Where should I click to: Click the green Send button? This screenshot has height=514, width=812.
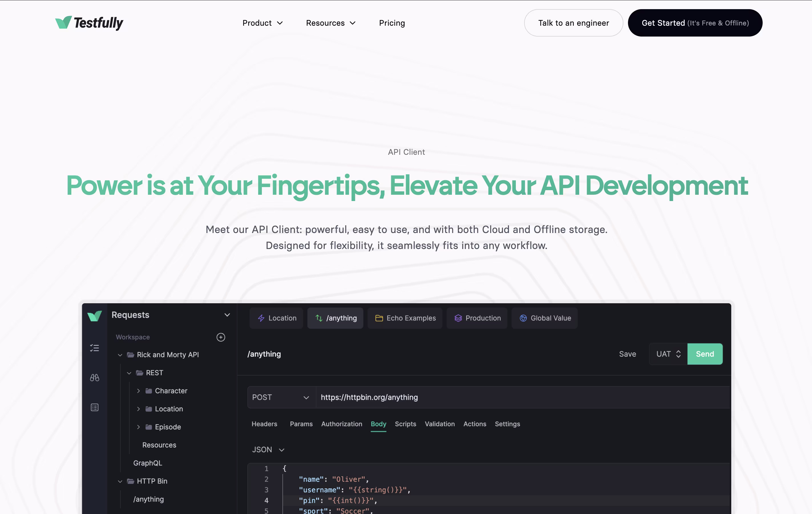point(705,354)
